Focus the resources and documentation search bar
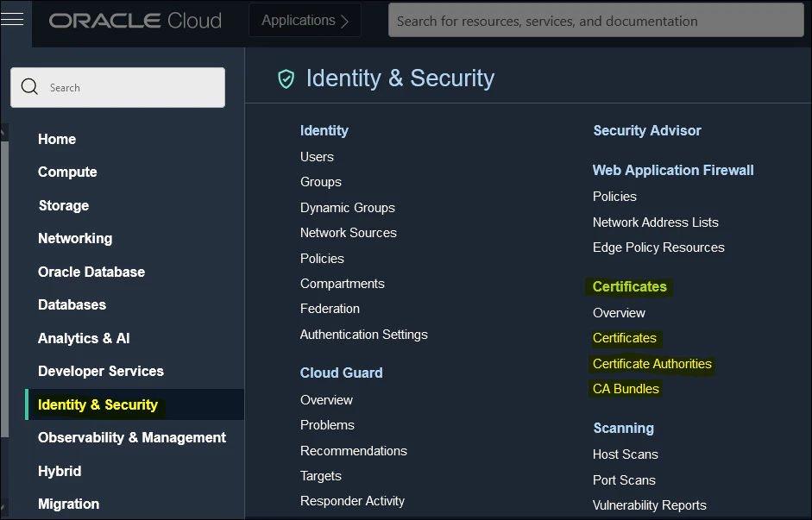 [596, 21]
